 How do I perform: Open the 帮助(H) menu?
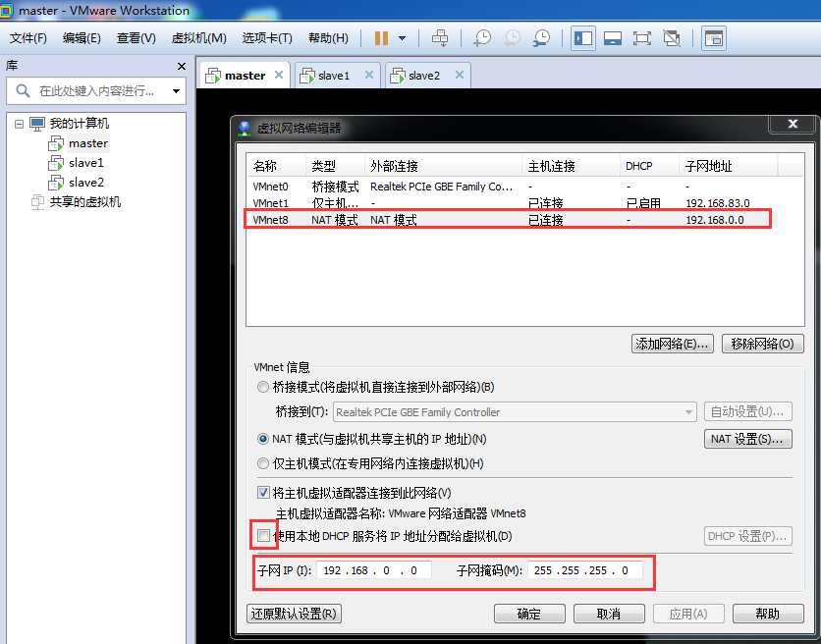pos(328,38)
